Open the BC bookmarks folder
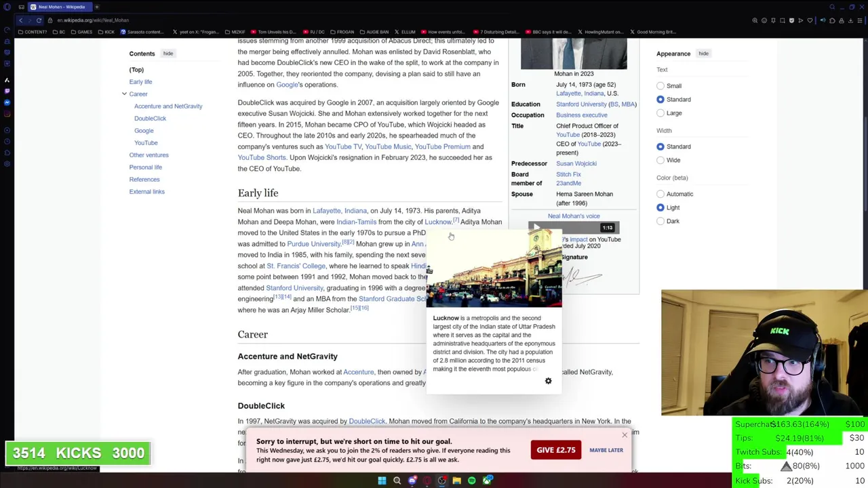Viewport: 868px width, 488px height. pyautogui.click(x=59, y=32)
